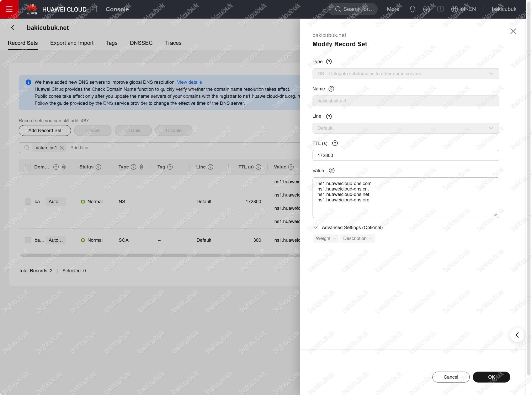Click the back arrow beside bakicubuk.net
The height and width of the screenshot is (395, 532).
click(x=13, y=28)
